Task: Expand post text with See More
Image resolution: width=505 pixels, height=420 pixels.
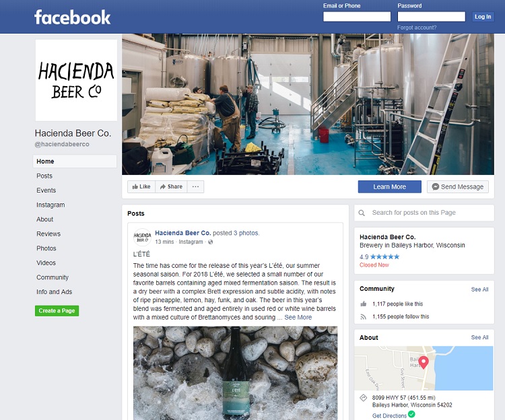Action: tap(298, 317)
